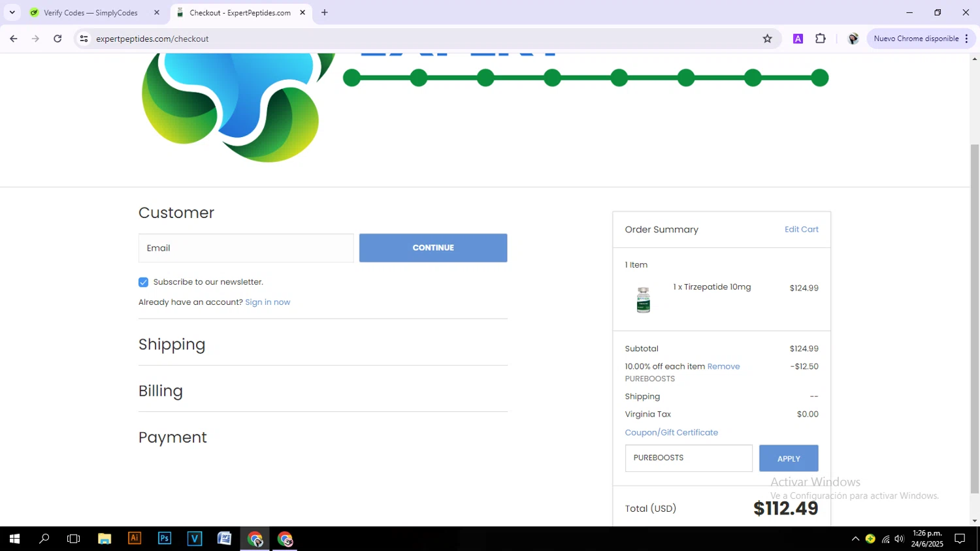Click the browser back arrow
Image resolution: width=980 pixels, height=551 pixels.
click(x=14, y=39)
